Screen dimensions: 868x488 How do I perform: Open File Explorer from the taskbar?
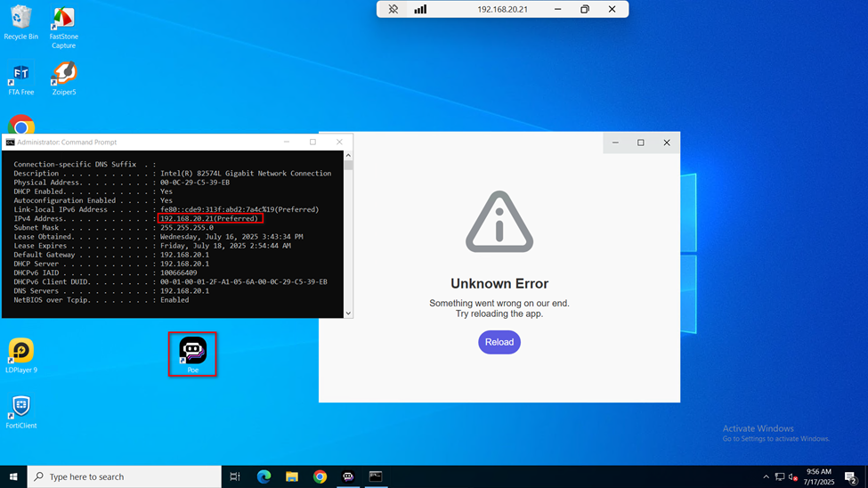(x=292, y=476)
